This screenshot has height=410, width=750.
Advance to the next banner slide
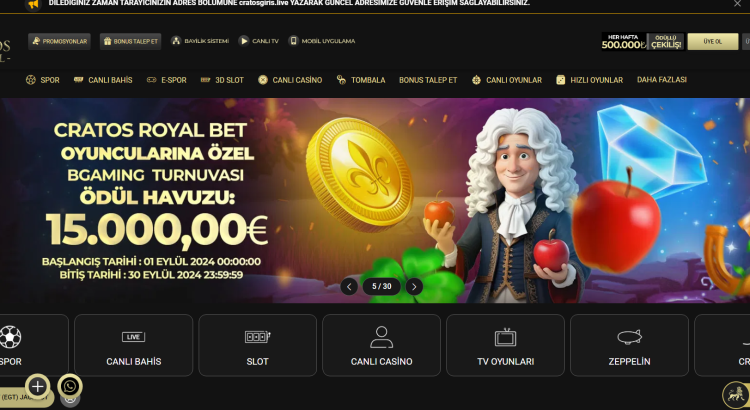click(x=414, y=287)
